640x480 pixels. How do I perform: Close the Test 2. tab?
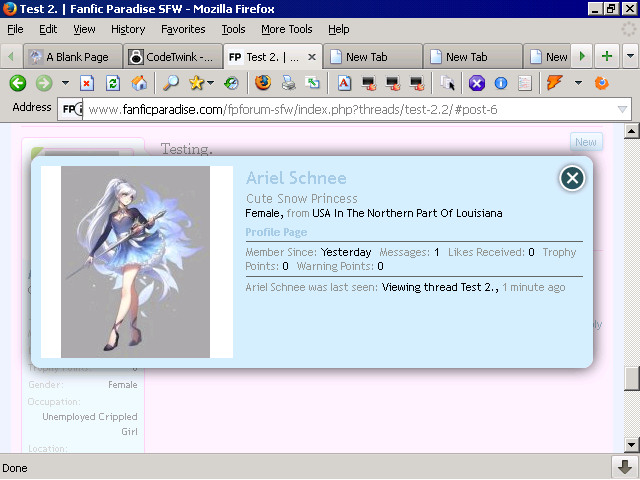[312, 57]
